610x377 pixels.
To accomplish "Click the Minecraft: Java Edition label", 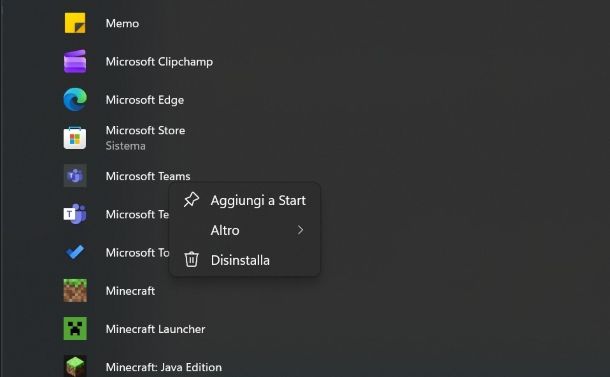I will (x=164, y=367).
